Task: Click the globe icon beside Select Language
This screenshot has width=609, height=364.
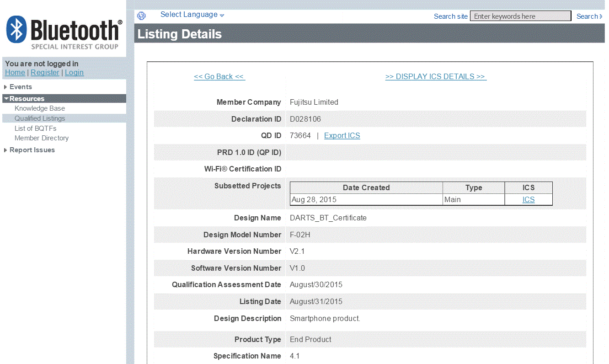Action: tap(141, 16)
